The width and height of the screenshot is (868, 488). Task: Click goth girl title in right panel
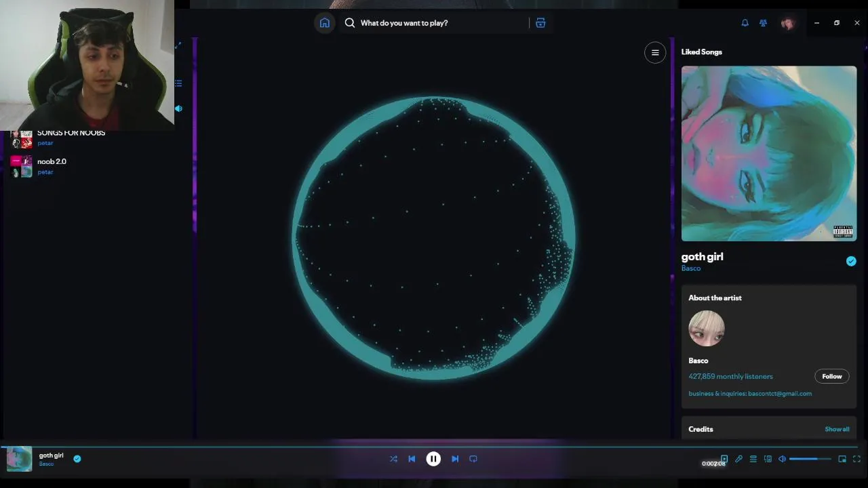click(703, 257)
